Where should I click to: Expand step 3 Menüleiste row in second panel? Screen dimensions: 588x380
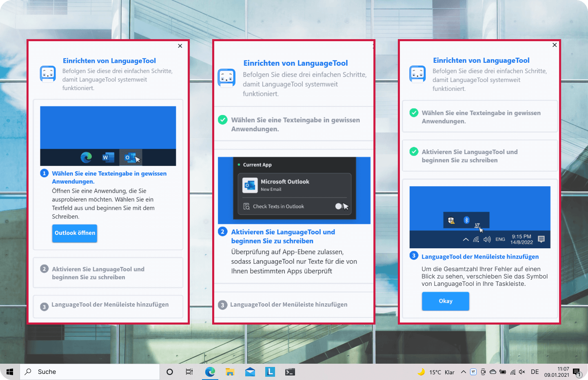[x=294, y=305]
